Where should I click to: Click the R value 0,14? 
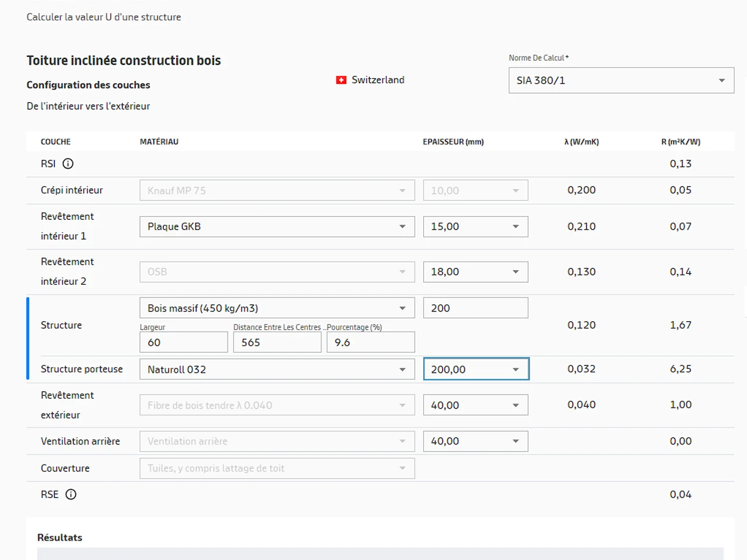pyautogui.click(x=681, y=272)
